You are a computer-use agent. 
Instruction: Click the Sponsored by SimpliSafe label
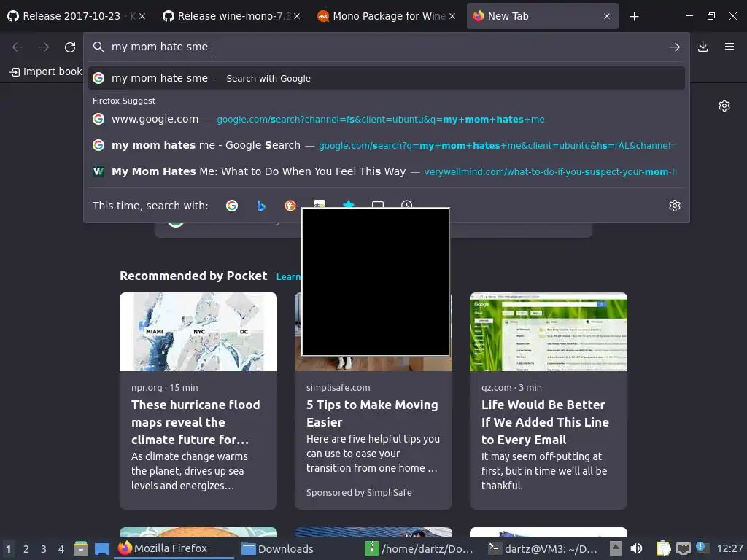coord(359,492)
